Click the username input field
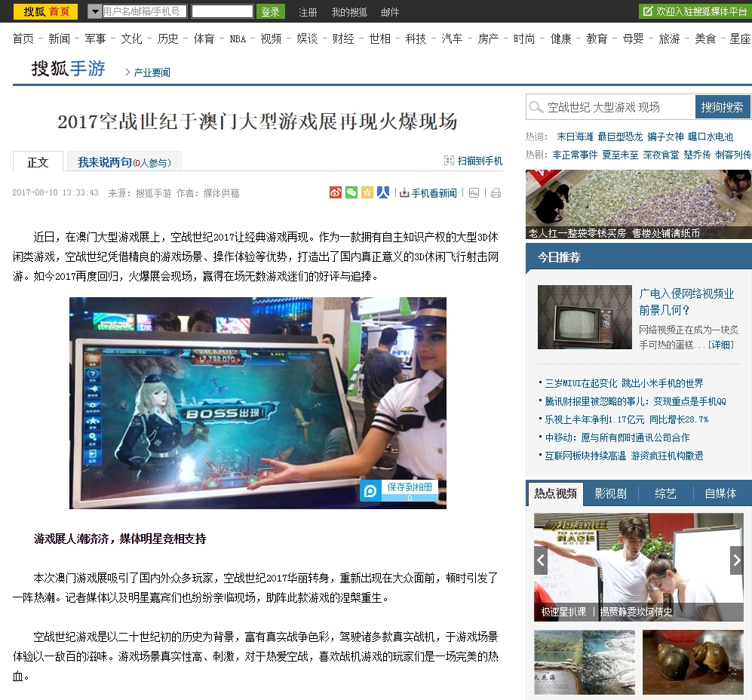Image resolution: width=752 pixels, height=700 pixels. [144, 11]
